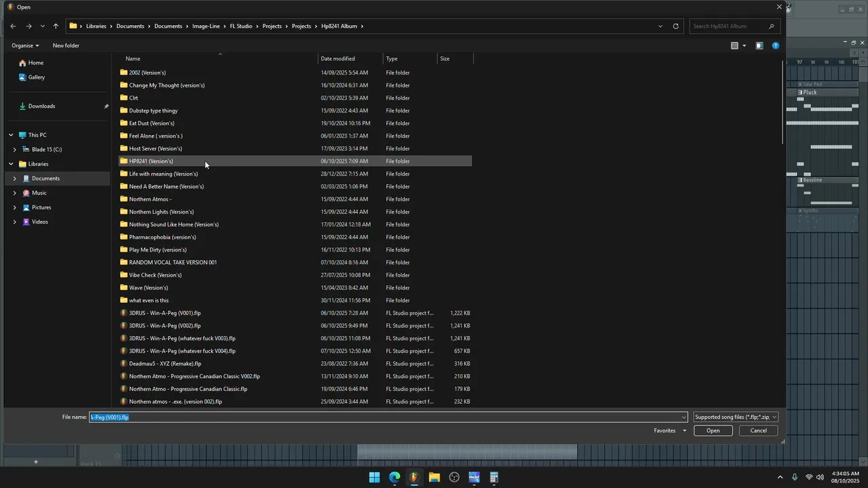Collapse the Libraries tree node
This screenshot has height=488, width=868.
click(11, 164)
